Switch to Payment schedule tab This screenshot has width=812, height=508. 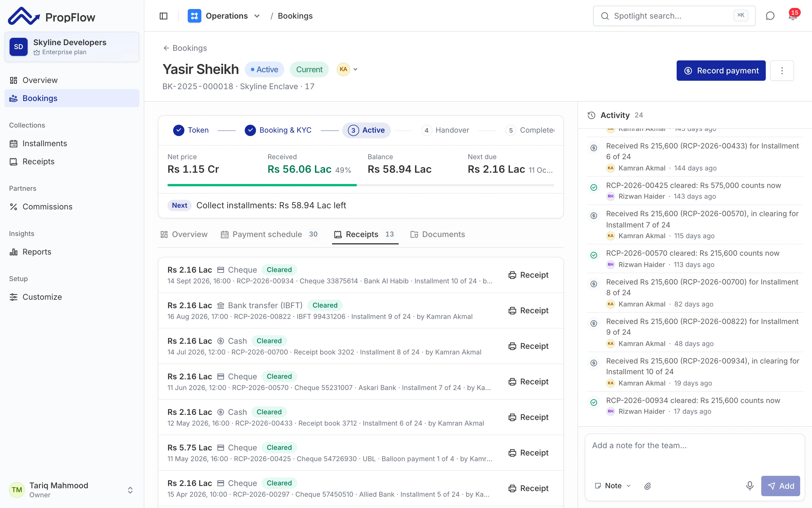click(270, 234)
